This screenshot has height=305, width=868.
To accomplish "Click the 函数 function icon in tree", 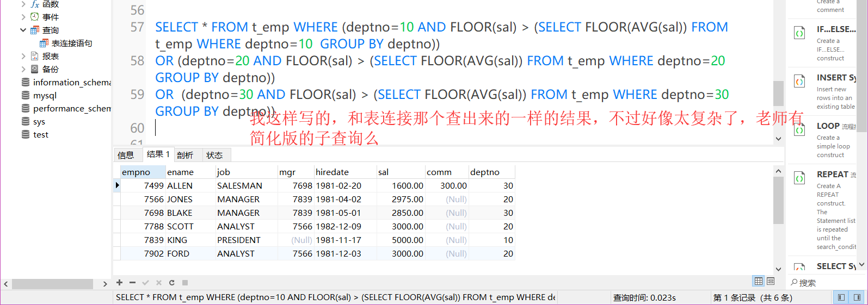I will coord(35,4).
